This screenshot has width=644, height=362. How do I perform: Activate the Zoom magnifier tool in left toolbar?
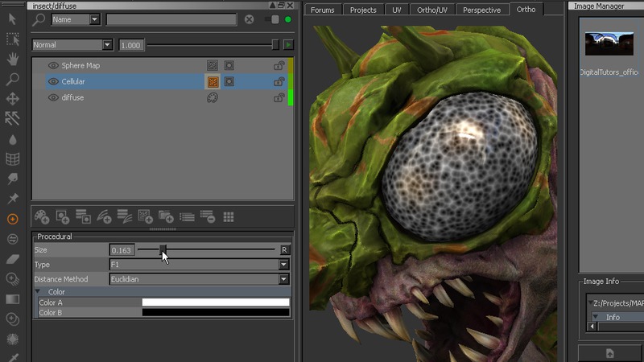(12, 79)
